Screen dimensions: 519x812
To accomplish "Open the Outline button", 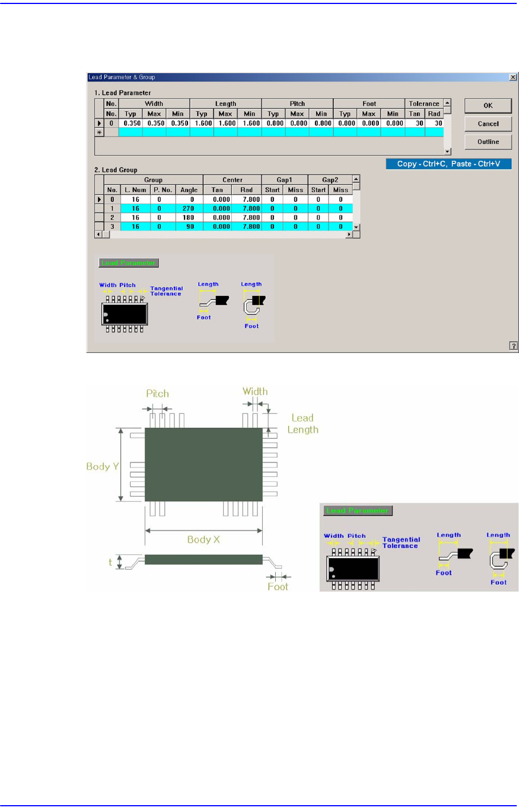I will tap(488, 142).
